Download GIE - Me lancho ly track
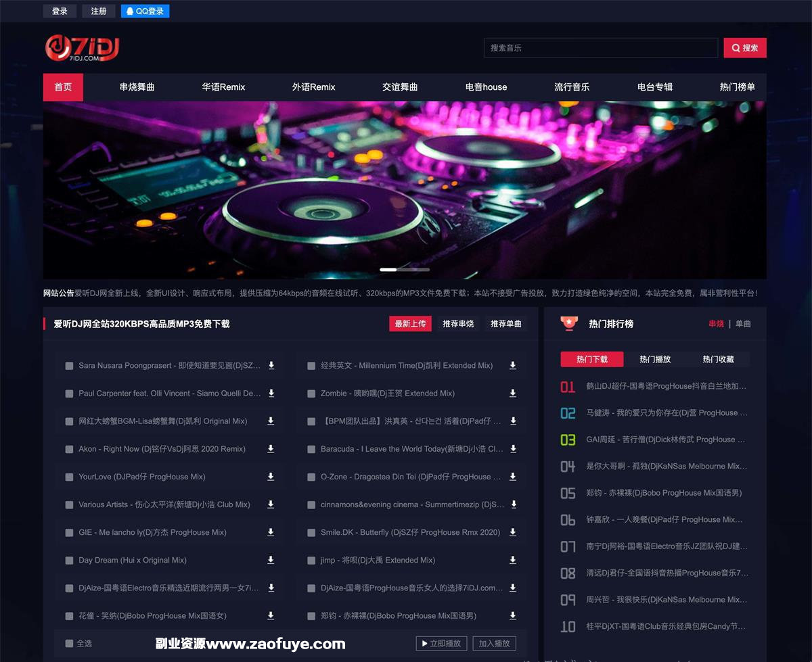 [x=271, y=533]
